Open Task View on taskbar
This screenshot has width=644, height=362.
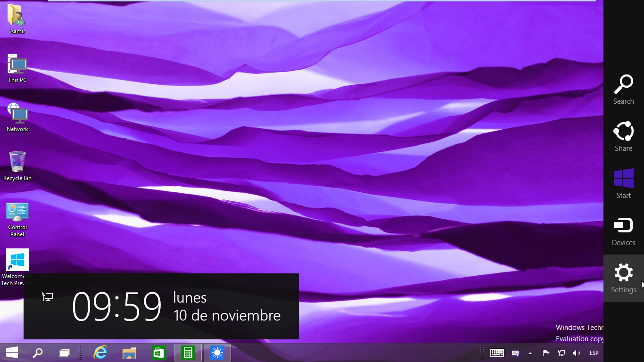(x=64, y=353)
